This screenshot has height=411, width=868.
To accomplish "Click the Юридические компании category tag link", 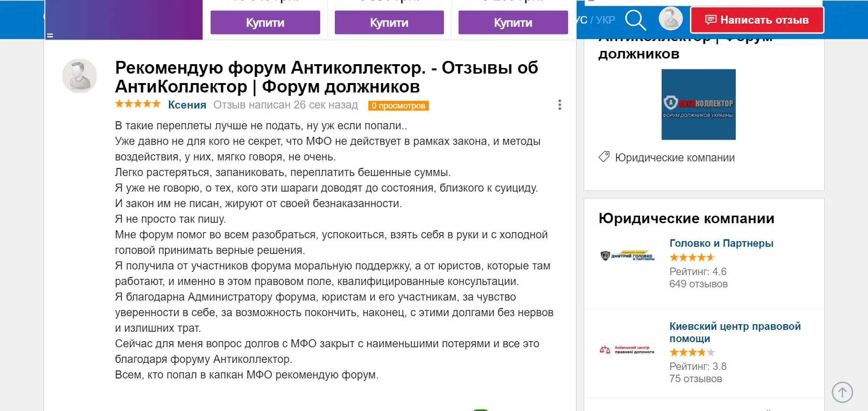I will 674,158.
